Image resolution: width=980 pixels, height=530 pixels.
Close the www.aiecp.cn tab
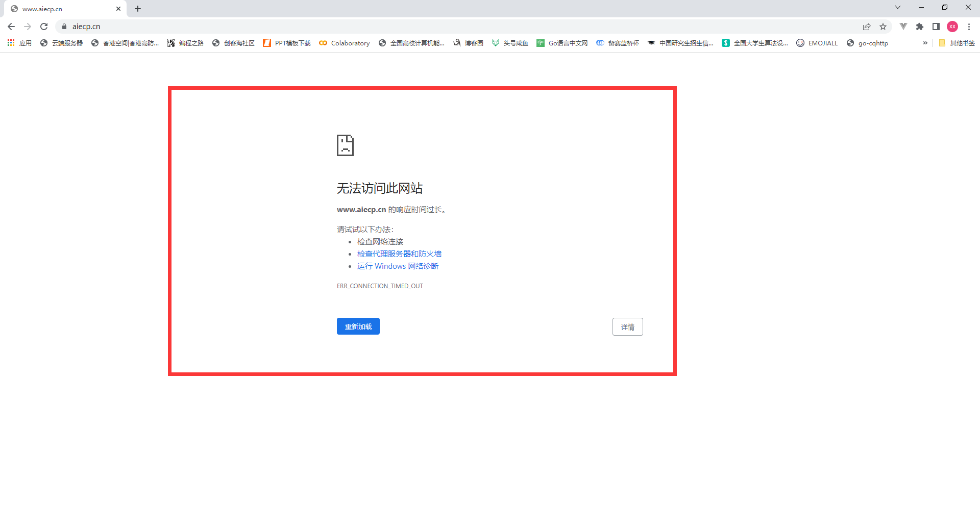click(x=118, y=9)
